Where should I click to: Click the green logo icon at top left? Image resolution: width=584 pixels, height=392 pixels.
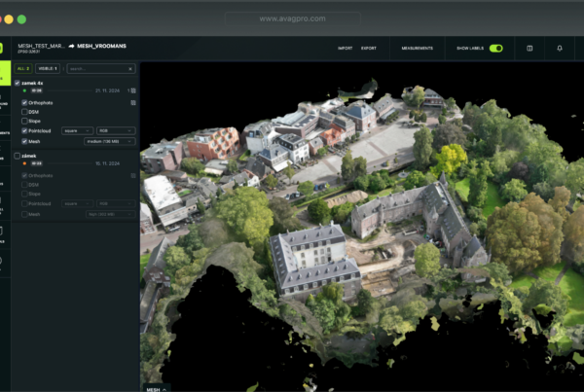click(2, 48)
